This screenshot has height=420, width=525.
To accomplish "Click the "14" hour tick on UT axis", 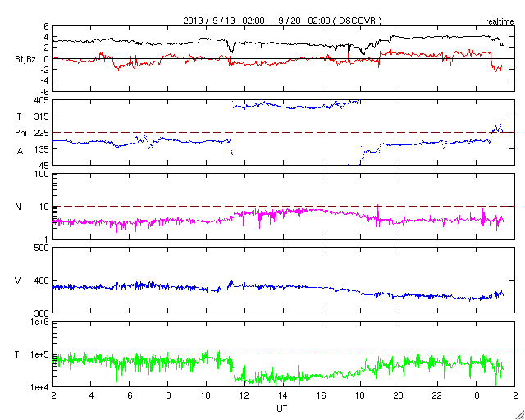I will 284,395.
